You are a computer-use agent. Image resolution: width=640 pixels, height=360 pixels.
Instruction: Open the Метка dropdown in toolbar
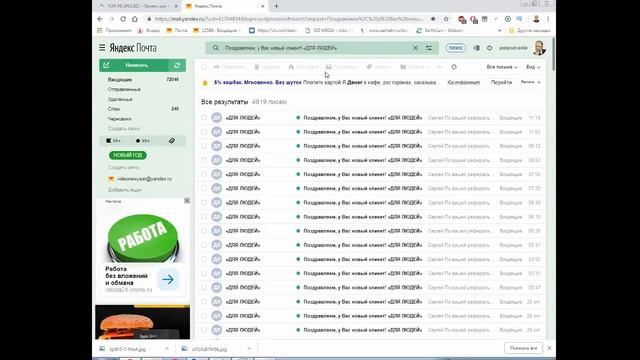coord(379,67)
